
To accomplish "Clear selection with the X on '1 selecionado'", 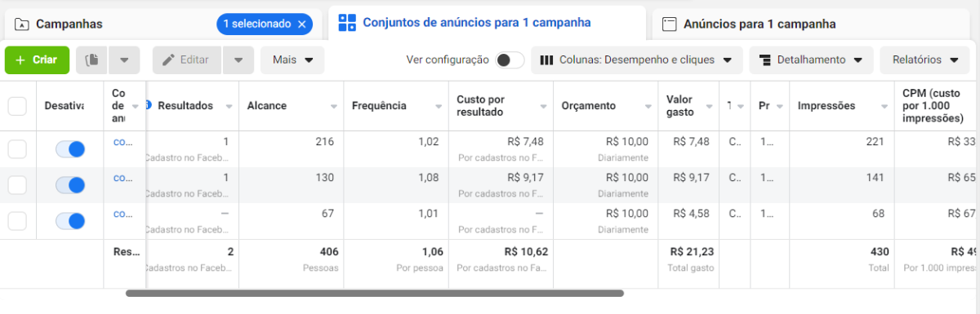I will (302, 24).
